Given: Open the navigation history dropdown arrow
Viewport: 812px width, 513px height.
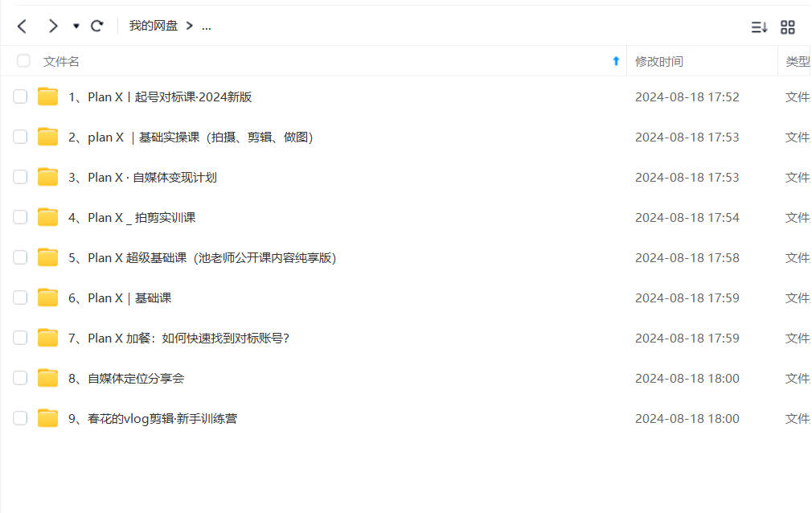Looking at the screenshot, I should click(x=76, y=26).
